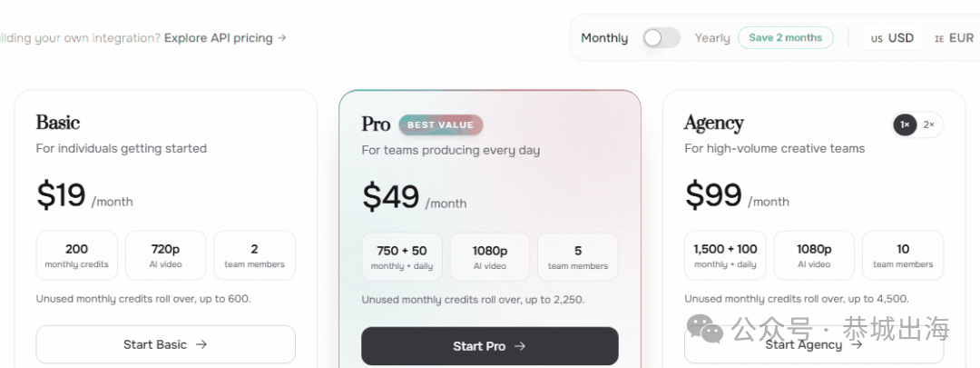This screenshot has height=368, width=980.
Task: Click the Start Pro button
Action: click(x=490, y=346)
